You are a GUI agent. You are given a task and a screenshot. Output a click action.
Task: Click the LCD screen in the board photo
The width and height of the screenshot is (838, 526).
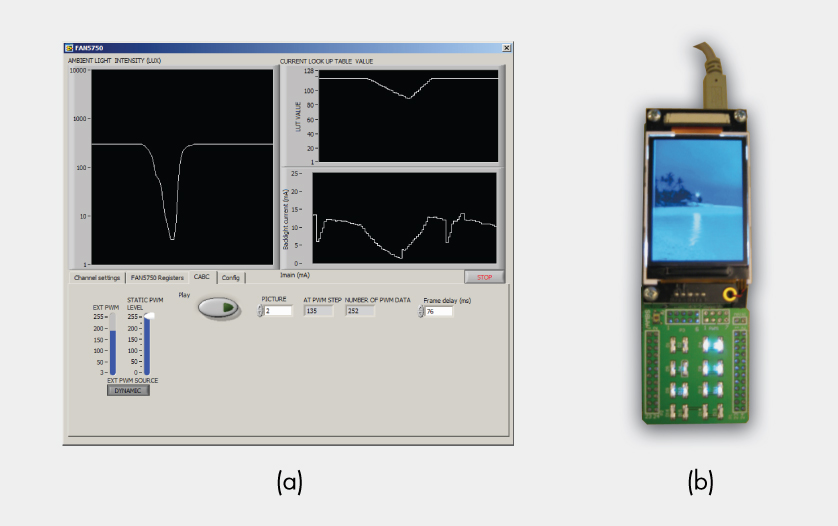[x=699, y=200]
